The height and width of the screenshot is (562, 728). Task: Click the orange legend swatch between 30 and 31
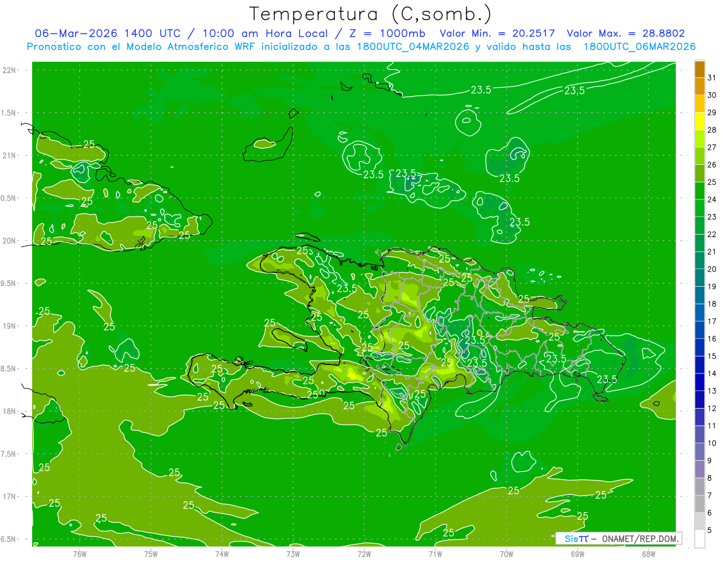[x=699, y=87]
